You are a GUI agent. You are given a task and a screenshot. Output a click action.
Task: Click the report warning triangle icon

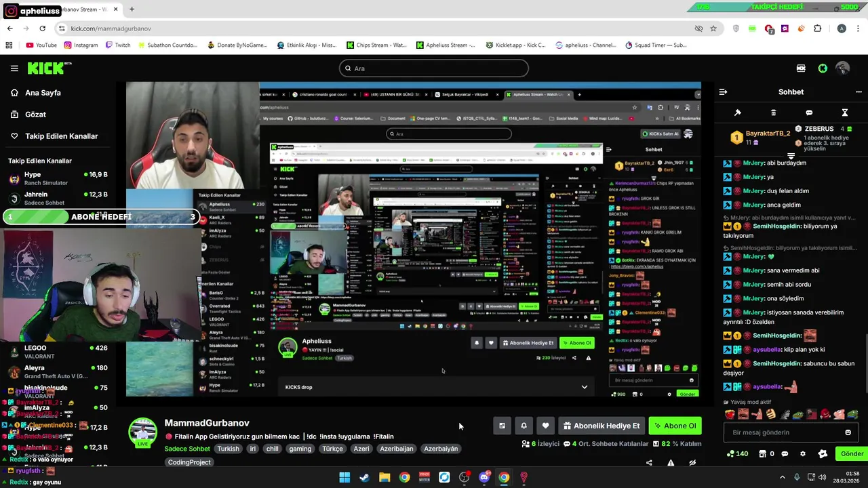click(x=671, y=463)
